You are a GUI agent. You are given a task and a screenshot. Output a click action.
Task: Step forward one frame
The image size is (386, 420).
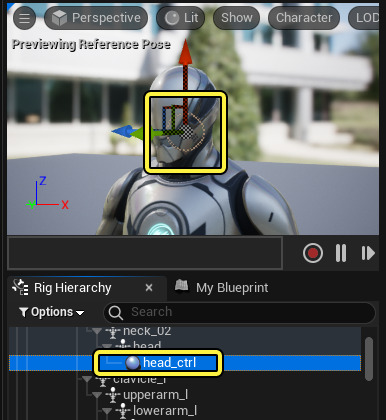pos(368,253)
